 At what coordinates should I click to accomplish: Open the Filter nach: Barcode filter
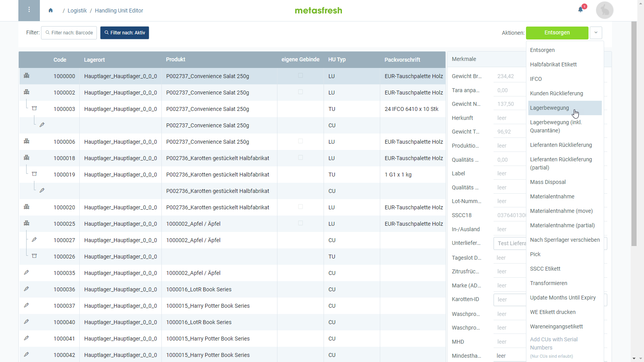69,33
